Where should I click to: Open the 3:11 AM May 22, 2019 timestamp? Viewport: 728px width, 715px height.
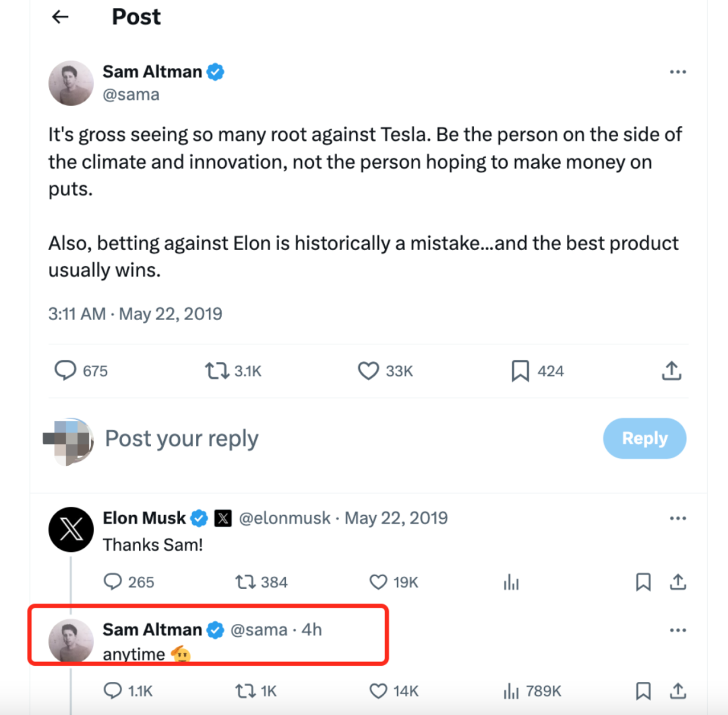point(135,313)
